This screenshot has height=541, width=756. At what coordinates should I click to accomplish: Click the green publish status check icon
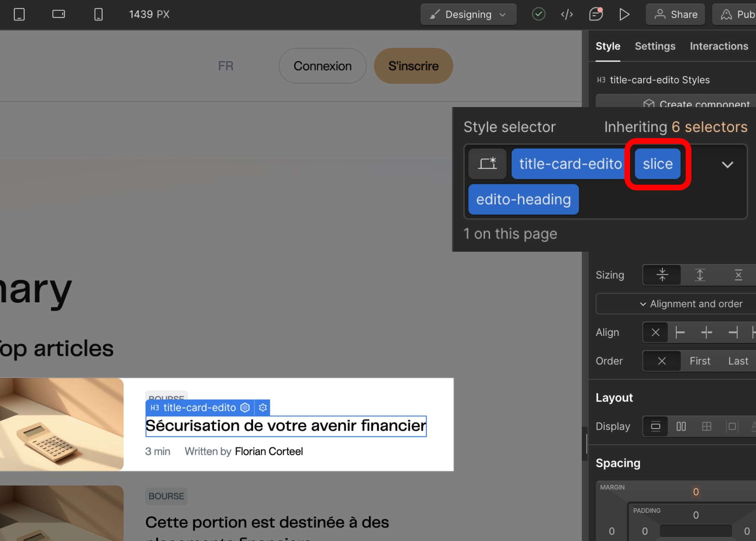click(539, 14)
